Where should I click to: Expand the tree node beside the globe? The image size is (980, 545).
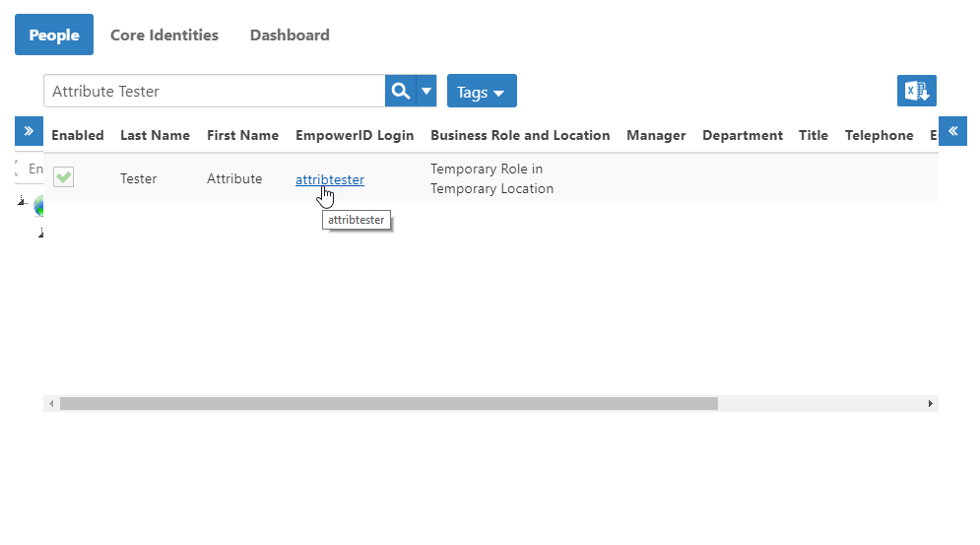[x=22, y=201]
